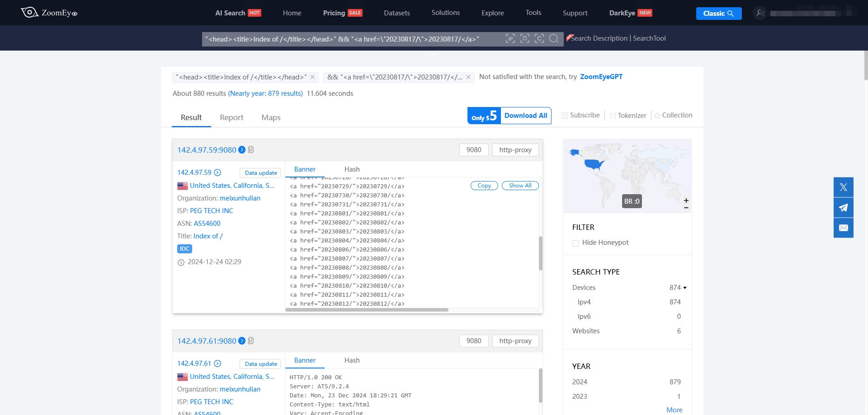Remove the 20230817 href filter tag
Viewport: 868px width, 415px height.
click(x=468, y=77)
